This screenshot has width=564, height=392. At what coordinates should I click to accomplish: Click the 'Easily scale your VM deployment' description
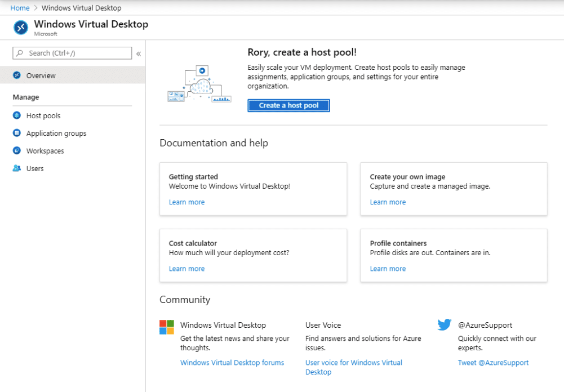pos(356,77)
